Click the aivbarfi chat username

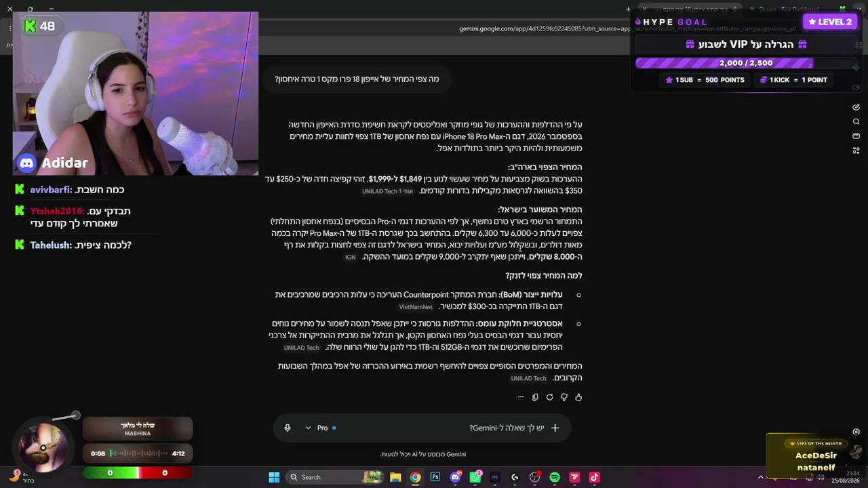pos(51,190)
